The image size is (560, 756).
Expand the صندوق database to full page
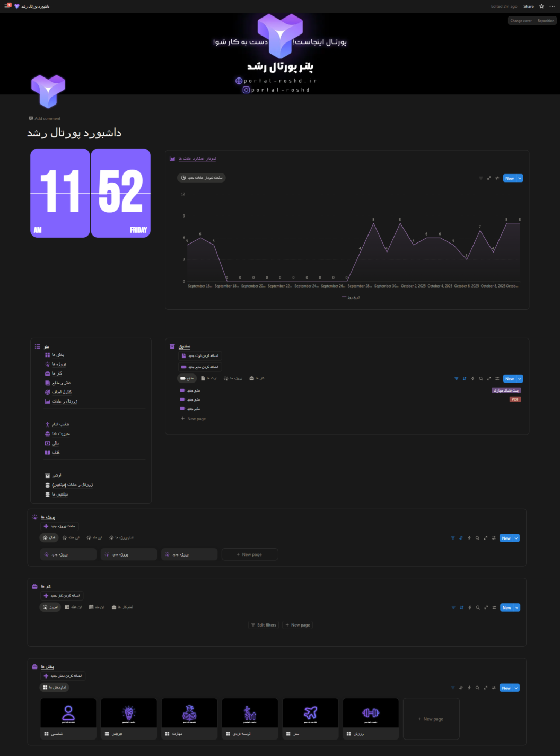(x=489, y=379)
